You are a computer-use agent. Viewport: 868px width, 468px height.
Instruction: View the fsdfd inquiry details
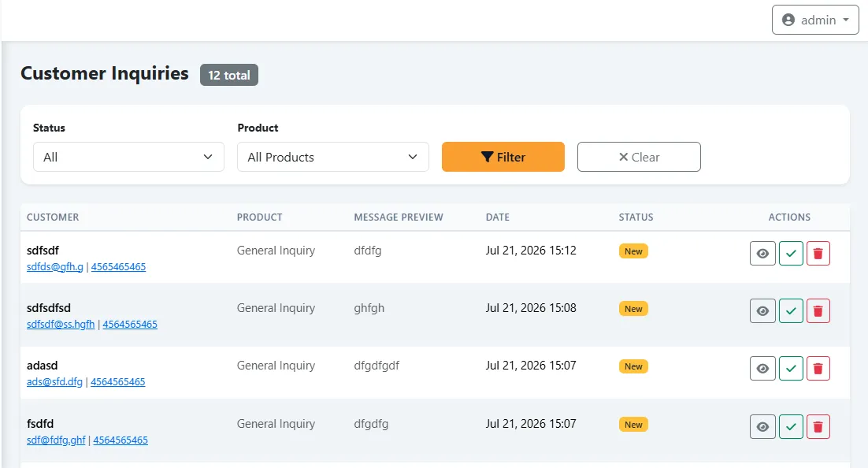762,427
